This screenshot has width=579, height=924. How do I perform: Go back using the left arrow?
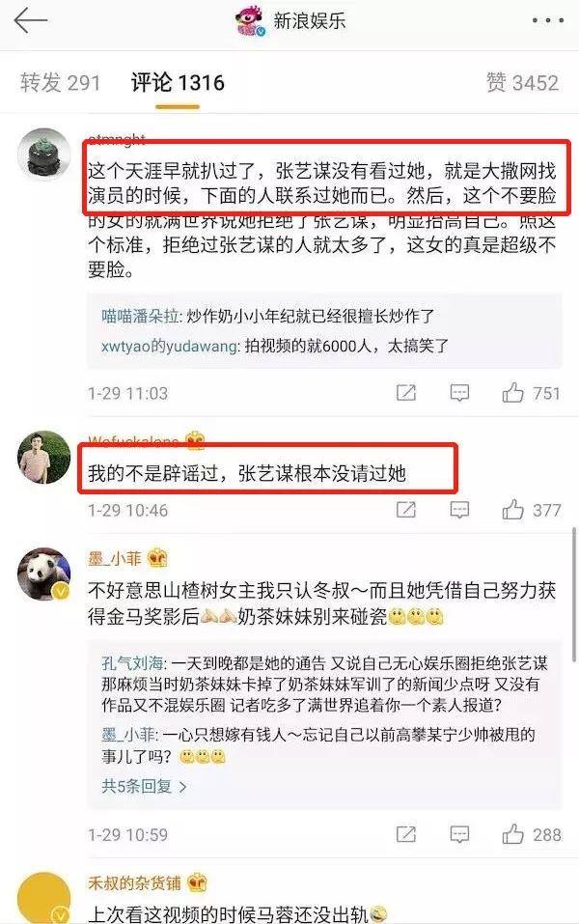30,21
